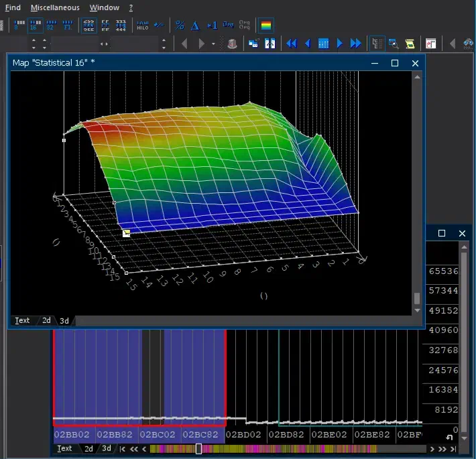Click the yellow scroll script icon
Screen dimensions: 476x459
tap(410, 44)
